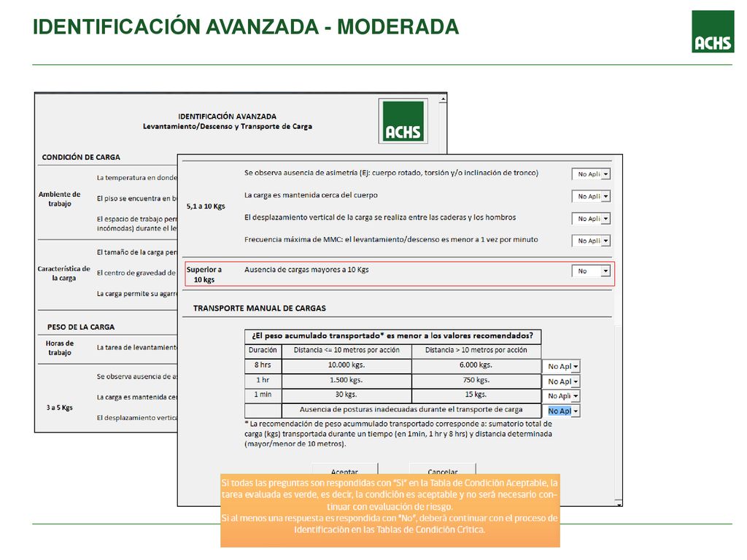Select '750 kgs.' cell in table
This screenshot has height=560, width=747.
[476, 381]
